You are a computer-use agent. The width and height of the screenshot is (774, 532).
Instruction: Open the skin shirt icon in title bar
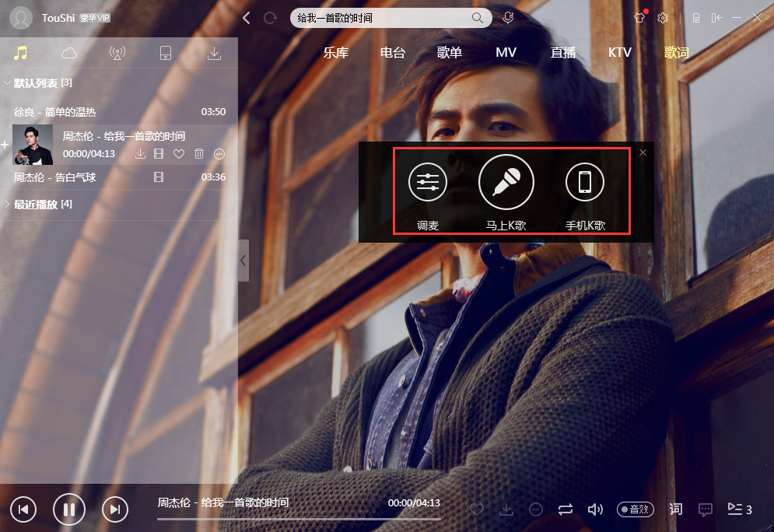(639, 18)
